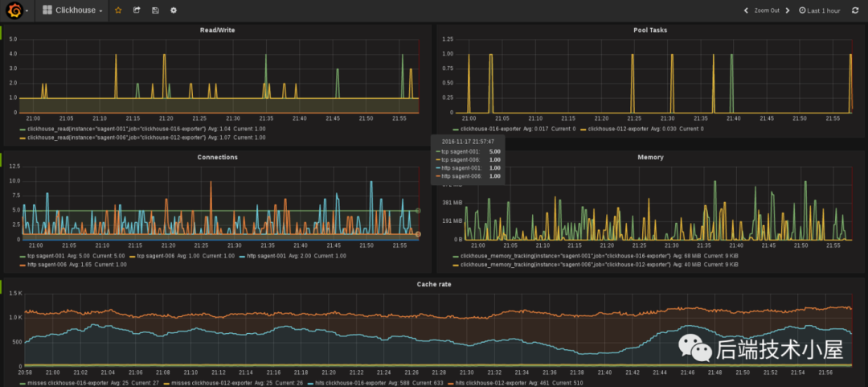Click the dashboard grid icon beside Clickhouse
The height and width of the screenshot is (387, 868).
tap(47, 10)
